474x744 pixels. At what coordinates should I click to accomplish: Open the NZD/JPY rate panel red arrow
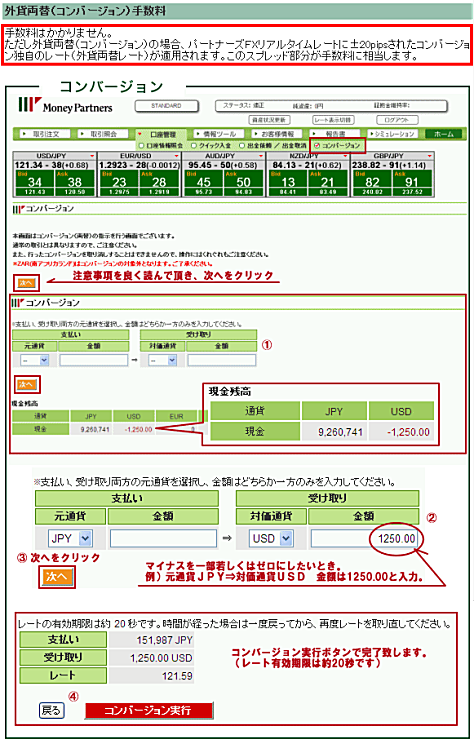(345, 156)
